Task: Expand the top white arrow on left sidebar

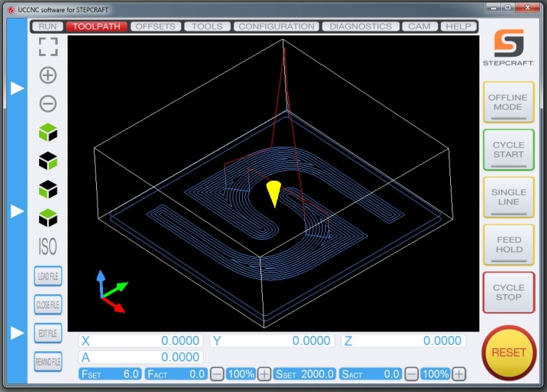Action: (17, 88)
